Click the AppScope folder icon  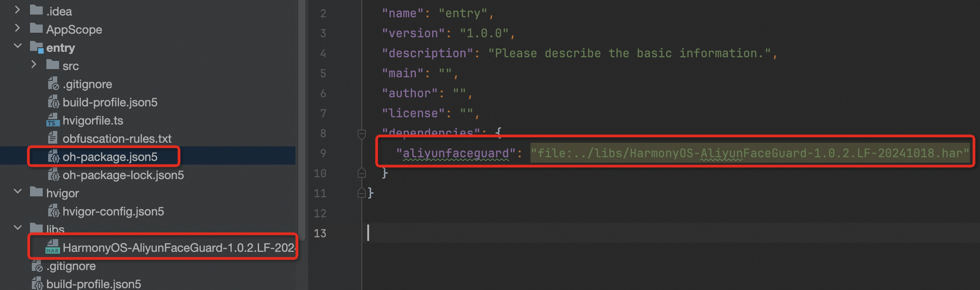(36, 28)
